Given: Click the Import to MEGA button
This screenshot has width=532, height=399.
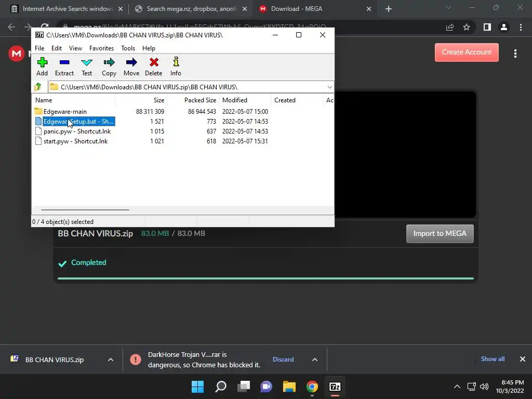Looking at the screenshot, I should 440,233.
